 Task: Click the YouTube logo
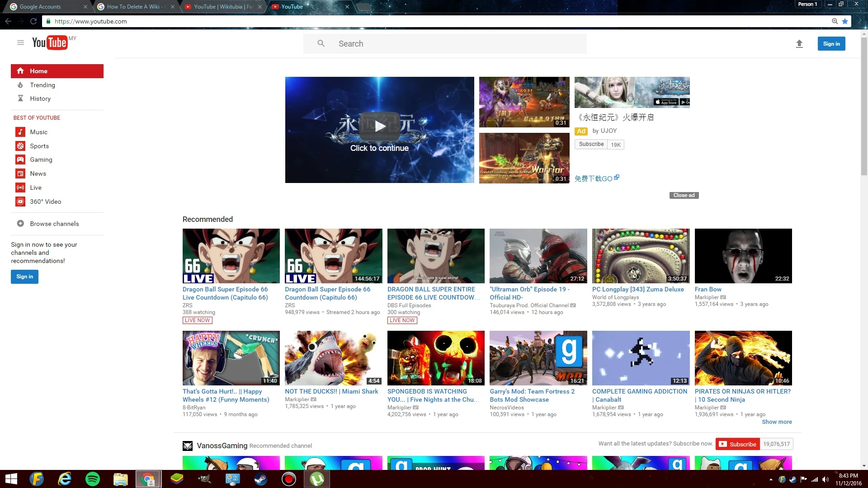[x=50, y=43]
